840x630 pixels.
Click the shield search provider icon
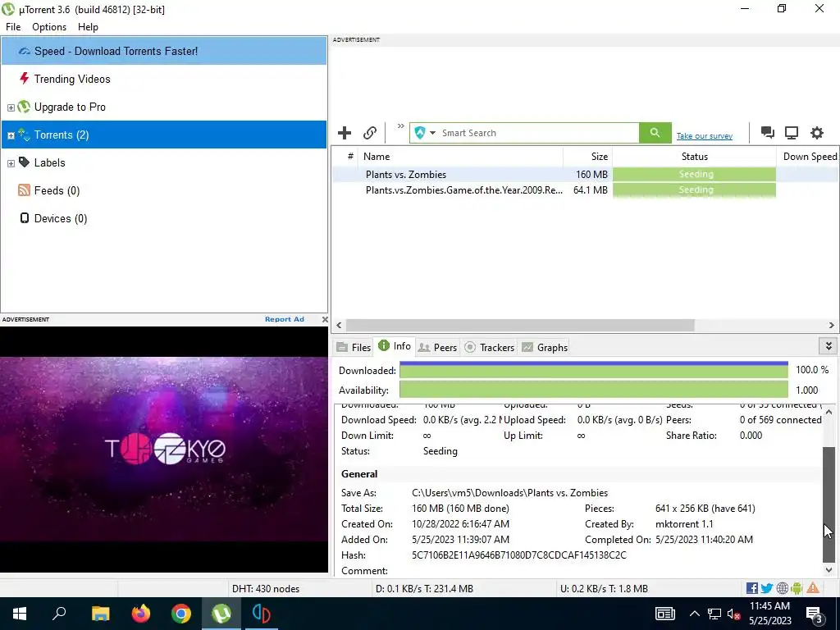click(x=420, y=133)
